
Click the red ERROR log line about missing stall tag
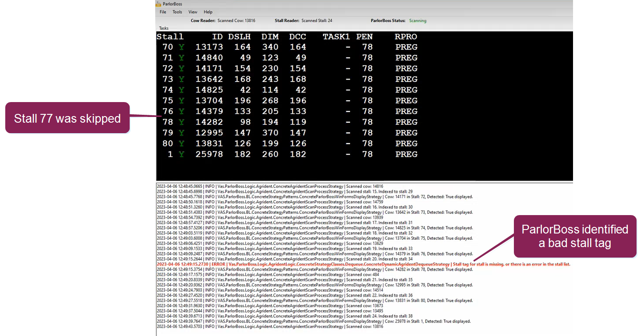[364, 264]
